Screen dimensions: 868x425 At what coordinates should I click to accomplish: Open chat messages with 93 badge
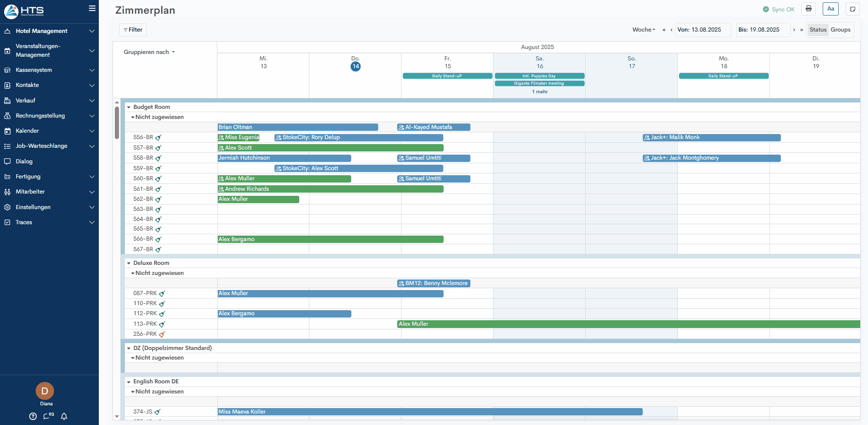point(48,416)
